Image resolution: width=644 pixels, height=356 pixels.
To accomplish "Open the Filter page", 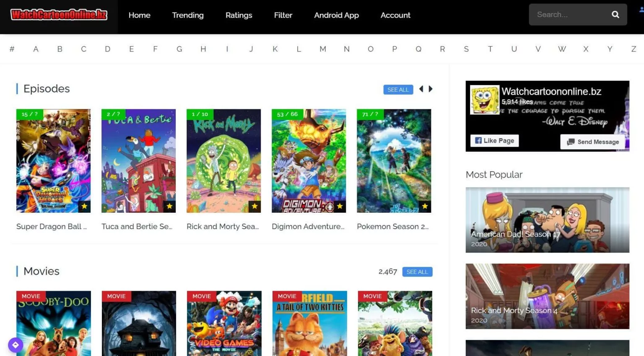I will 283,15.
